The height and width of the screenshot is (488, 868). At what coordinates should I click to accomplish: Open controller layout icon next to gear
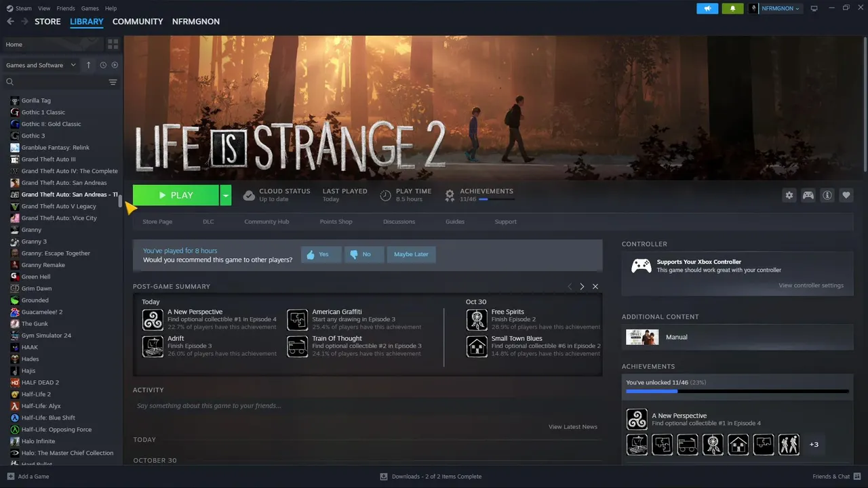click(x=808, y=195)
